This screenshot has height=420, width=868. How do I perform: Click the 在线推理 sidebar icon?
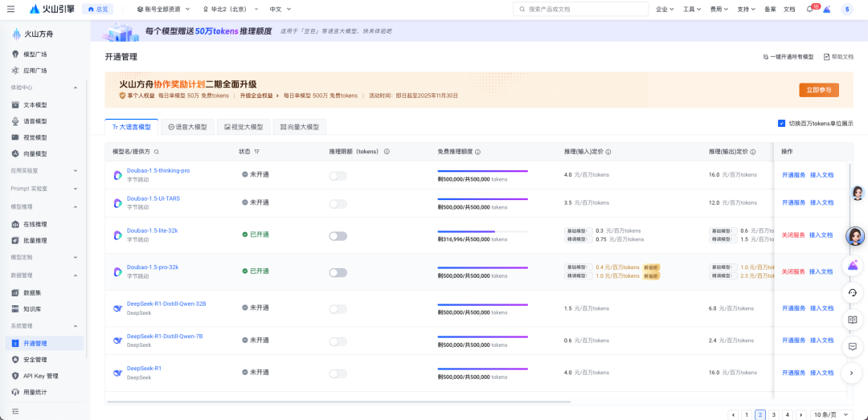click(15, 224)
